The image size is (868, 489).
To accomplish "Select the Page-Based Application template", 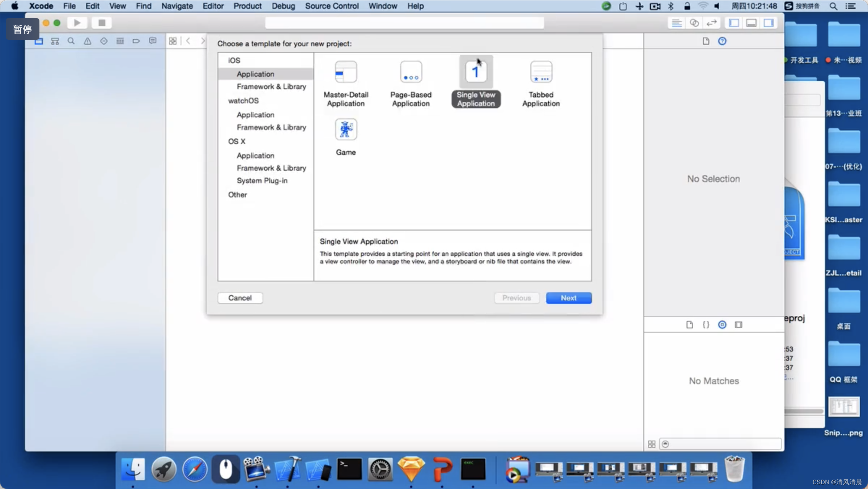I will tap(411, 84).
